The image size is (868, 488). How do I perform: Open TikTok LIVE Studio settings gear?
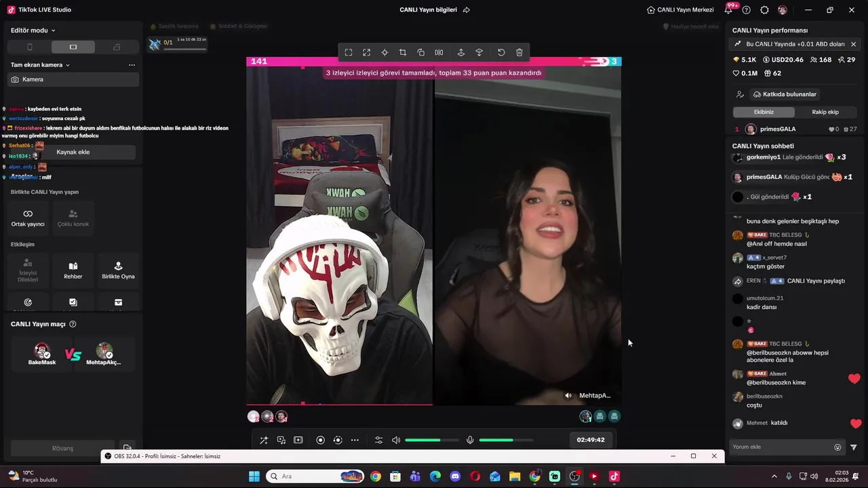[x=765, y=10]
